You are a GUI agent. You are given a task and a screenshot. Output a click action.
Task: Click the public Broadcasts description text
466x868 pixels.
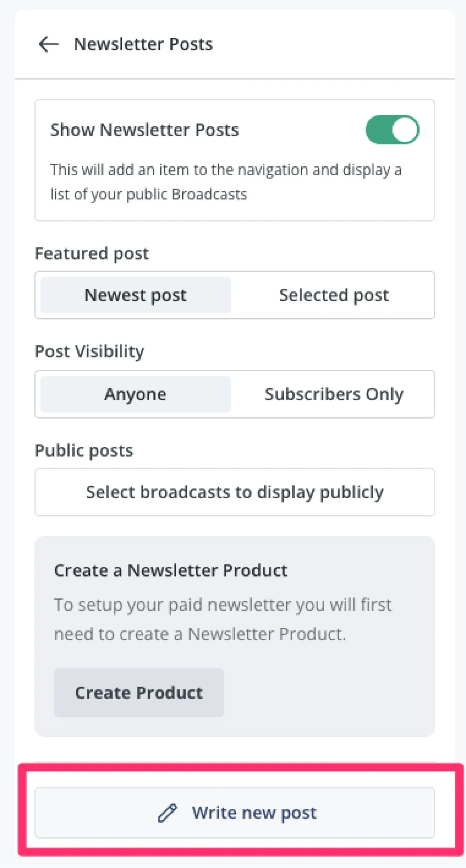coord(225,182)
